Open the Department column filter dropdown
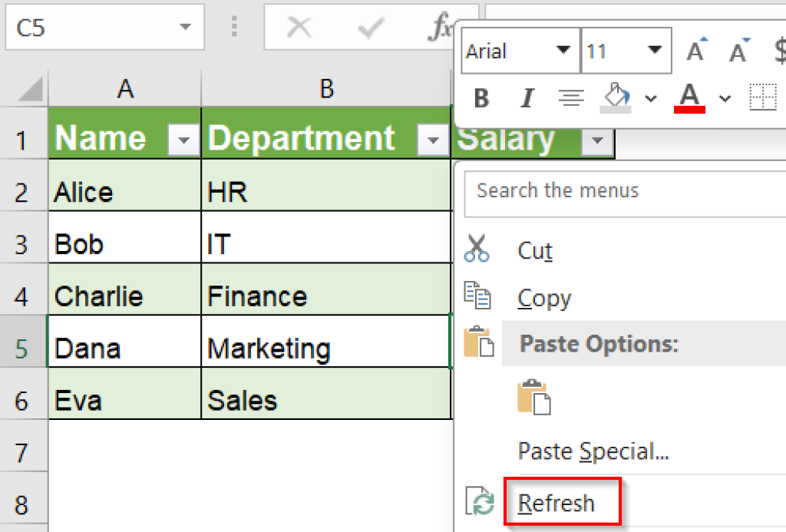 tap(433, 141)
